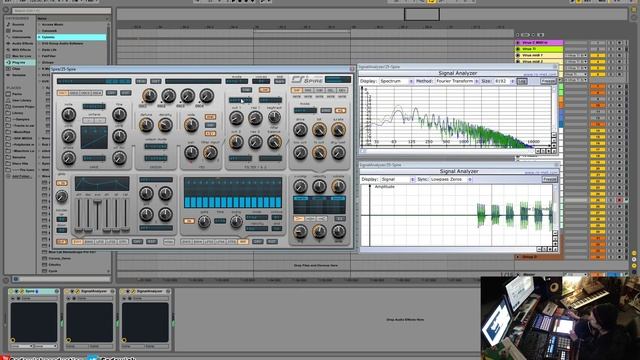Click the detune knob in Spire

coord(146,125)
